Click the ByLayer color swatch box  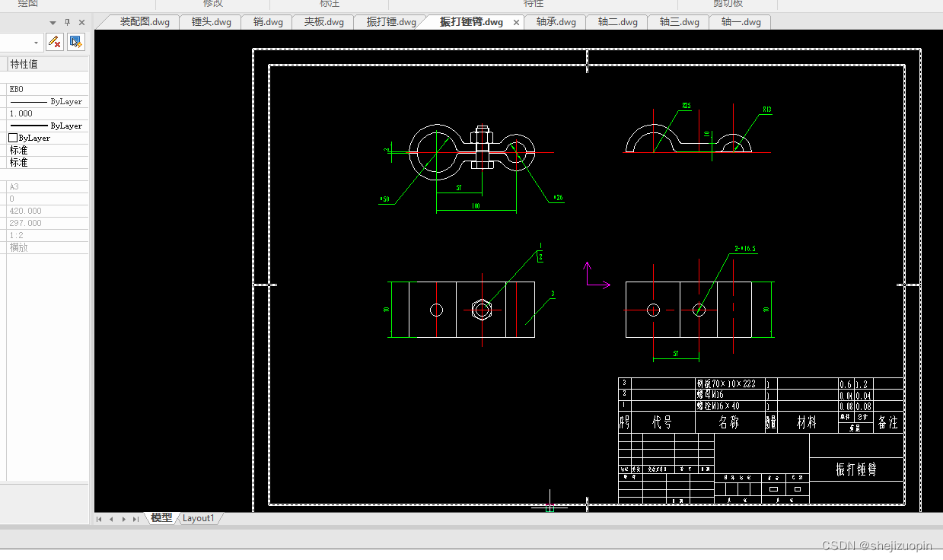[x=13, y=138]
